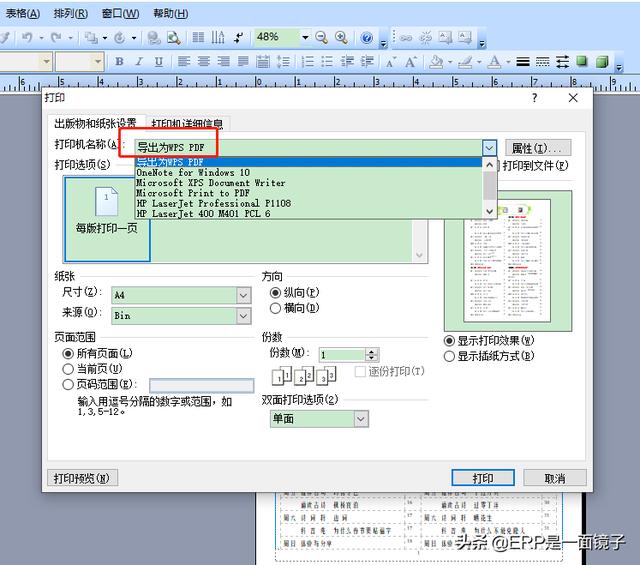Click the break text box link icon
Viewport: 640px width, 565px height.
[426, 38]
